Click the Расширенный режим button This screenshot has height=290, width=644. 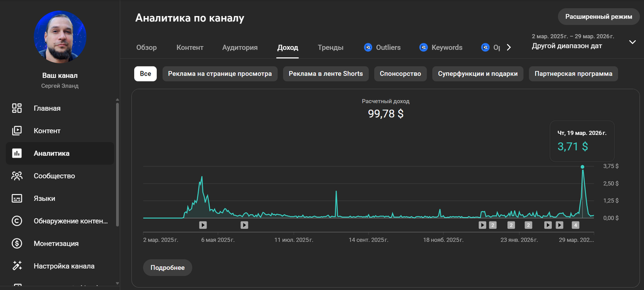[599, 17]
